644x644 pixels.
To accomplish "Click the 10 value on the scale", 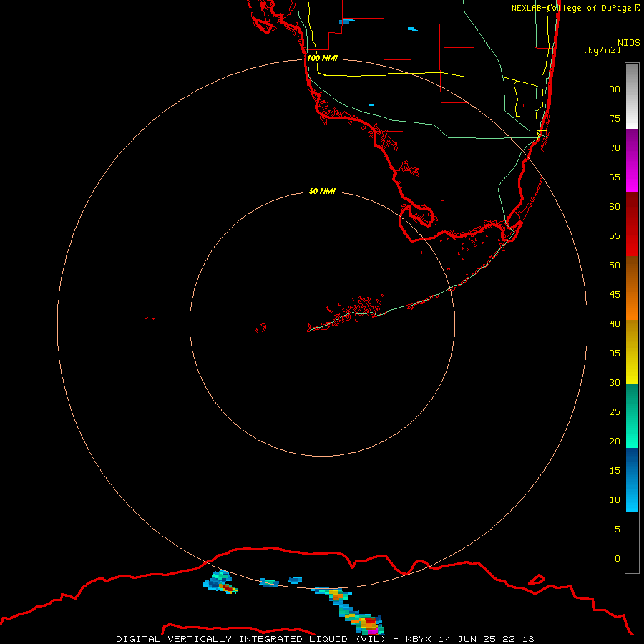I will click(615, 500).
